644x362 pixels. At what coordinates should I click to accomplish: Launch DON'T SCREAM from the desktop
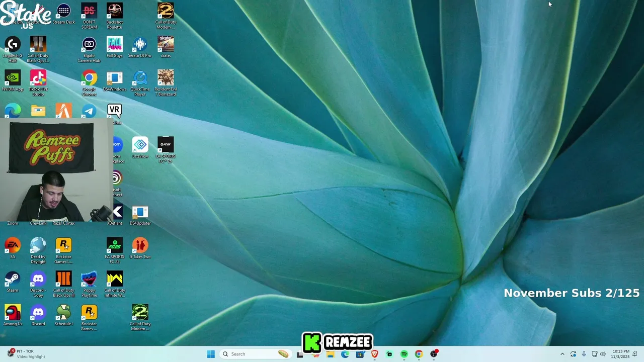pos(89,16)
